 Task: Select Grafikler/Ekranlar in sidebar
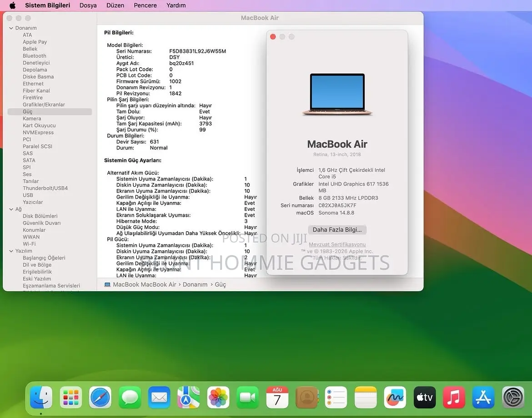point(44,104)
